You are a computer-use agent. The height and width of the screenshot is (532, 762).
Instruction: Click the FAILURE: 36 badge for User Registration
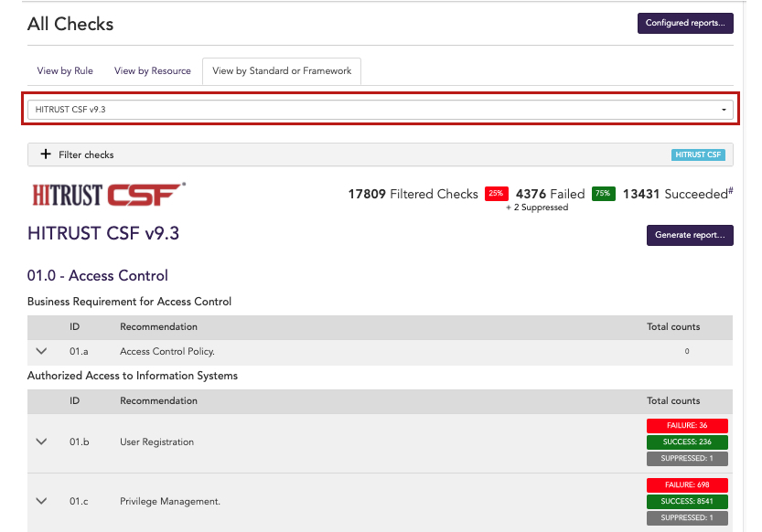[687, 425]
